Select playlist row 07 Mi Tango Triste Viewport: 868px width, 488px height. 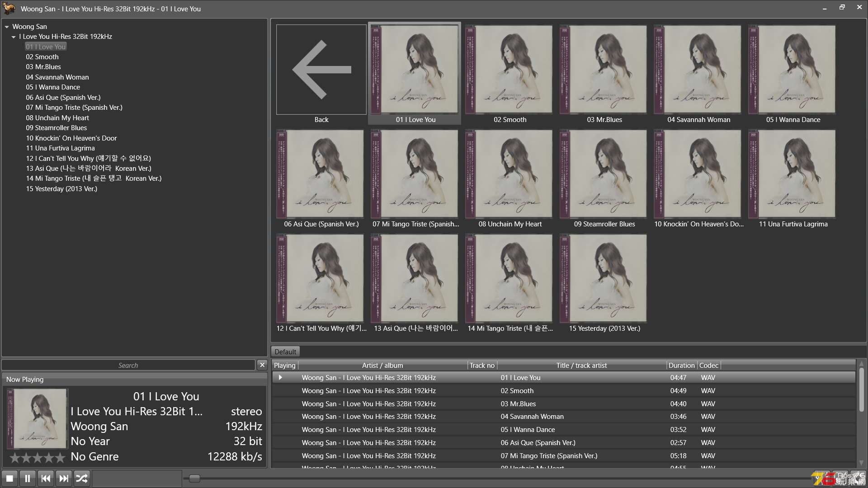pyautogui.click(x=564, y=456)
